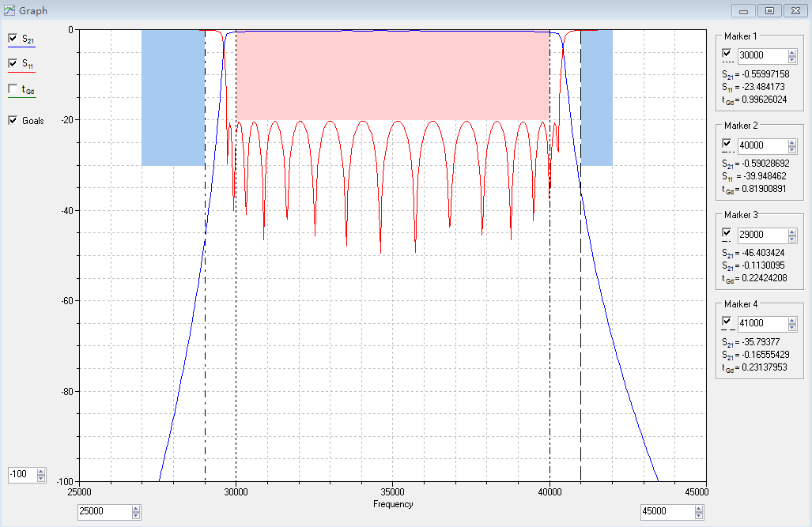Maximize the Graph window

click(769, 10)
